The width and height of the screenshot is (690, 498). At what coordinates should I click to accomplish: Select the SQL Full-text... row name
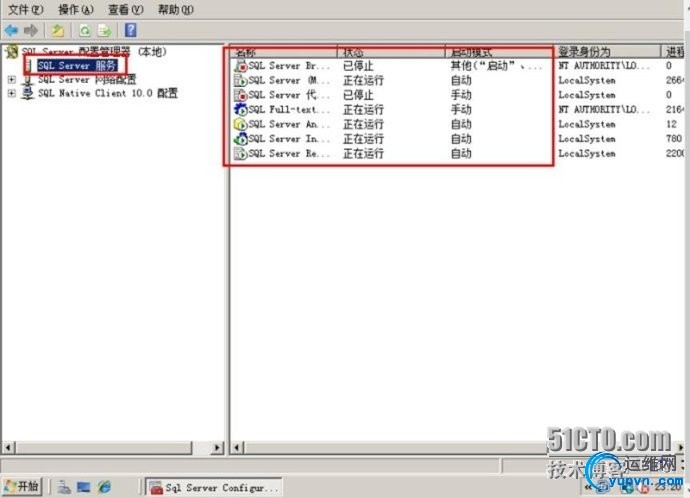(x=289, y=110)
